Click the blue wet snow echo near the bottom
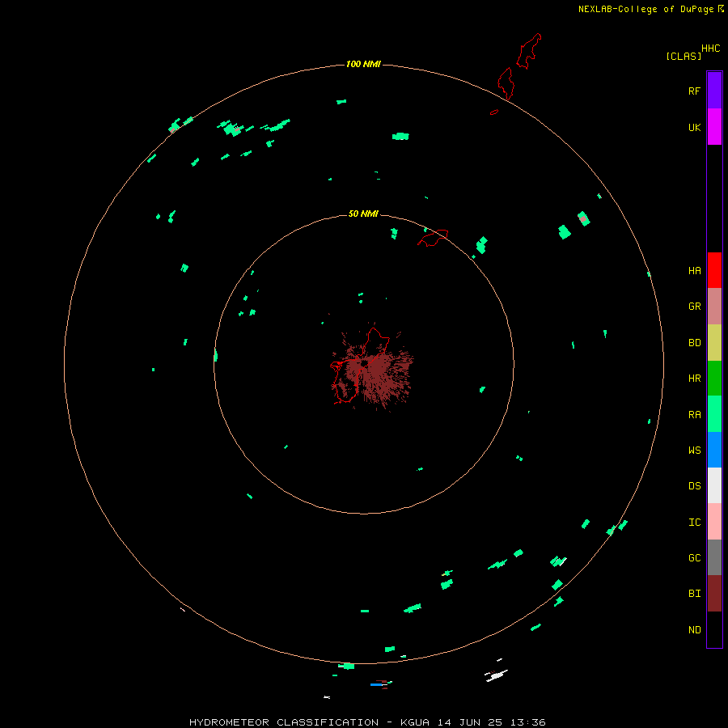 point(376,685)
